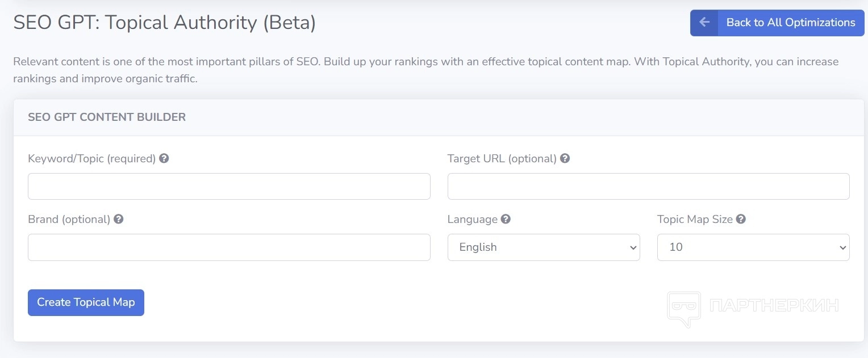Screen dimensions: 868x358
Task: Click the SEO GPT CONTENT BUILDER header
Action: click(x=107, y=117)
